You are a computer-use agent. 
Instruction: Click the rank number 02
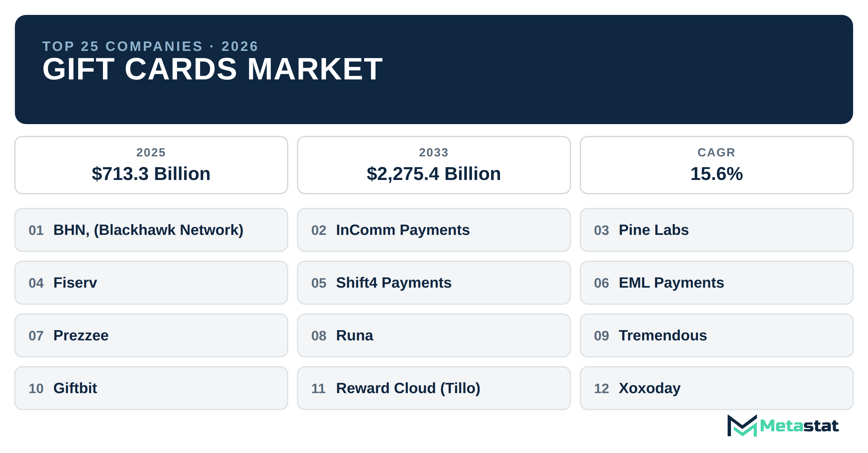(319, 231)
